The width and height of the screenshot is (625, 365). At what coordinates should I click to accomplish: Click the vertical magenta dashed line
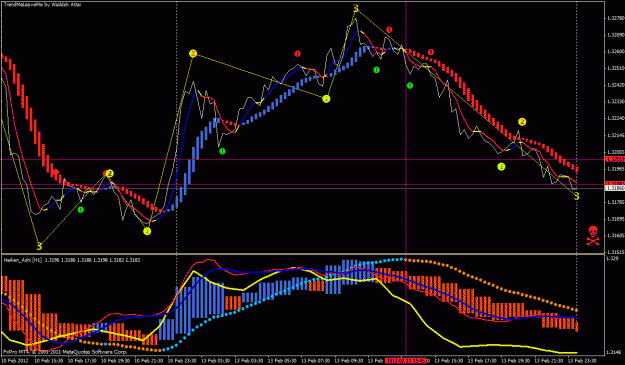coord(406,179)
